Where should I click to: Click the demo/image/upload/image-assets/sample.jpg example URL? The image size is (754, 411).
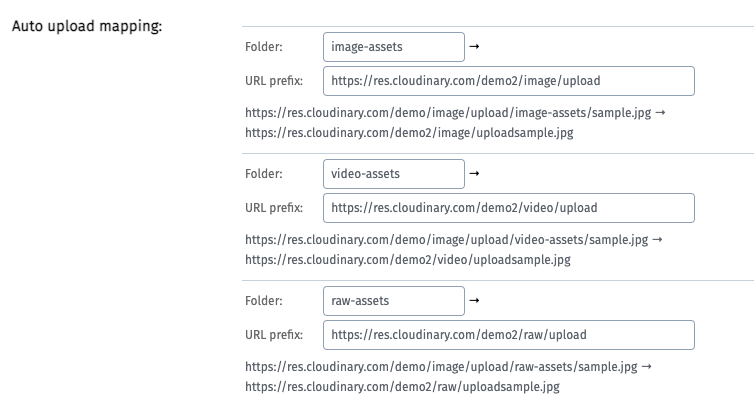tap(448, 112)
